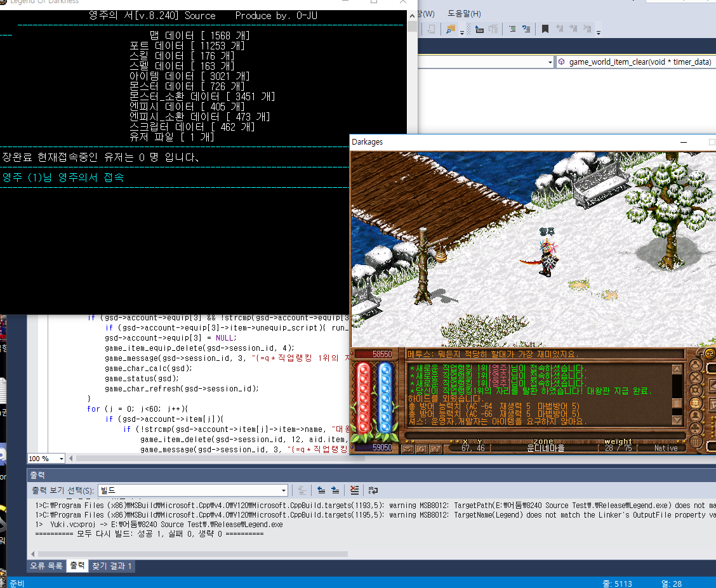Go to previous bookmark icon
This screenshot has height=588, width=716.
[x=559, y=29]
